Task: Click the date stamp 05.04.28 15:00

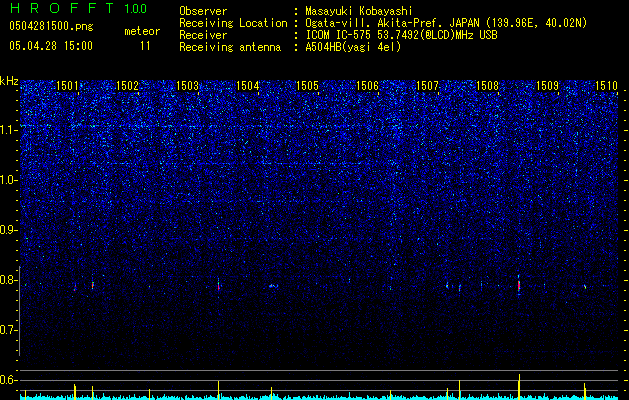Action: click(x=51, y=46)
